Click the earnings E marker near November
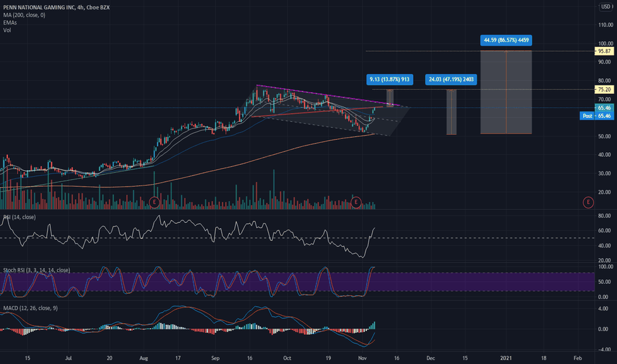This screenshot has width=617, height=364. click(x=356, y=203)
